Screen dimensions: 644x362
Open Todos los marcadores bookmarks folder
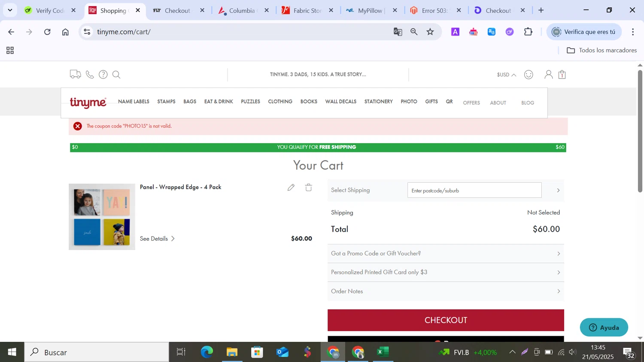click(x=601, y=50)
